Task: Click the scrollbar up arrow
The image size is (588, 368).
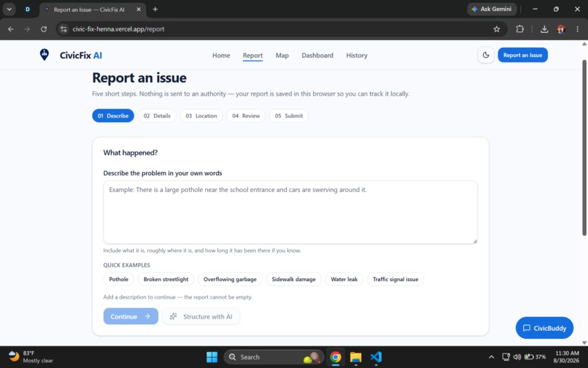Action: click(x=584, y=44)
